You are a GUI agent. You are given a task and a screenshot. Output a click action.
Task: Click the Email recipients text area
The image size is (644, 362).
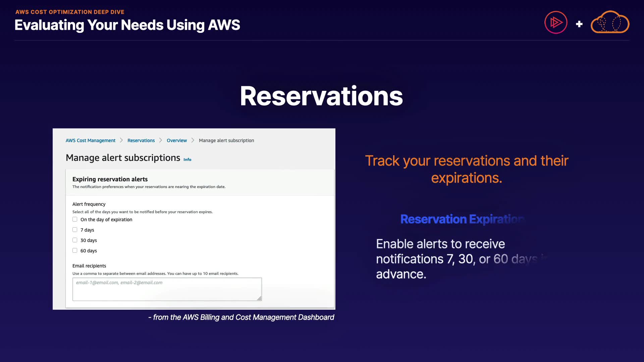167,289
